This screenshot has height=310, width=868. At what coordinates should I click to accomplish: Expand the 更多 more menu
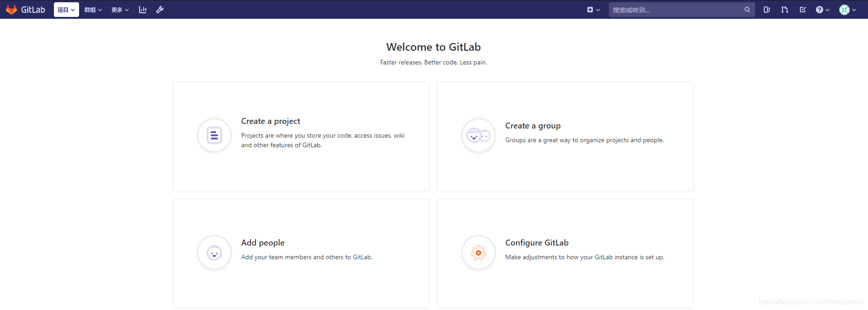(x=120, y=10)
